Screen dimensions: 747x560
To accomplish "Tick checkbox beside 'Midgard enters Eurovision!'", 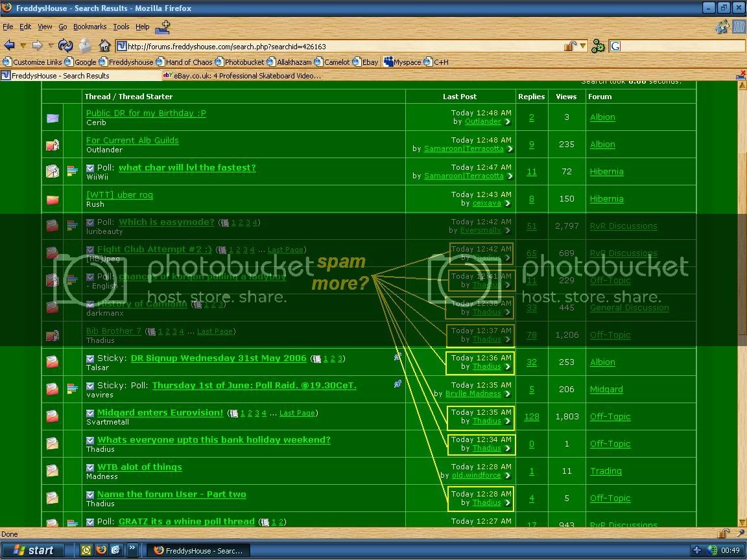I will coord(90,414).
